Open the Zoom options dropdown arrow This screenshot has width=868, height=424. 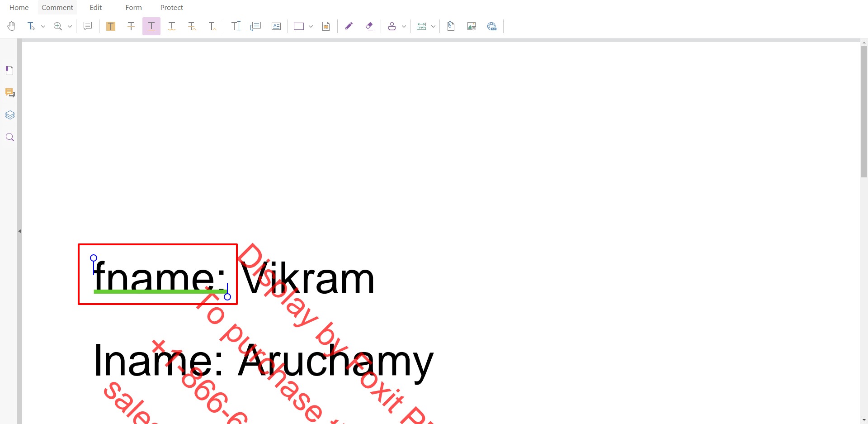click(x=70, y=26)
